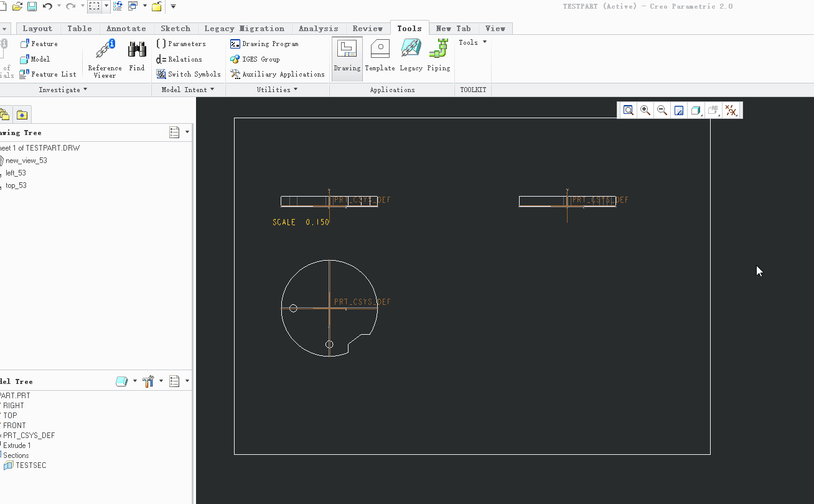814x504 pixels.
Task: Zoom out on the graphics area
Action: tap(662, 110)
